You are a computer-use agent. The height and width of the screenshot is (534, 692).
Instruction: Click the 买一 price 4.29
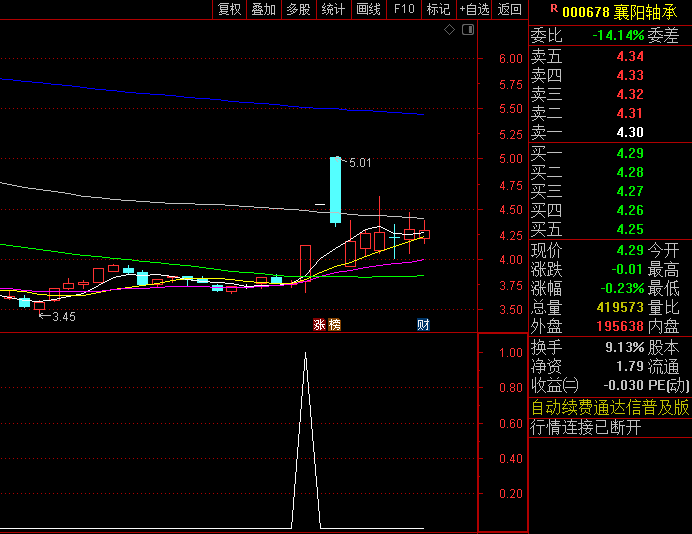pos(630,154)
